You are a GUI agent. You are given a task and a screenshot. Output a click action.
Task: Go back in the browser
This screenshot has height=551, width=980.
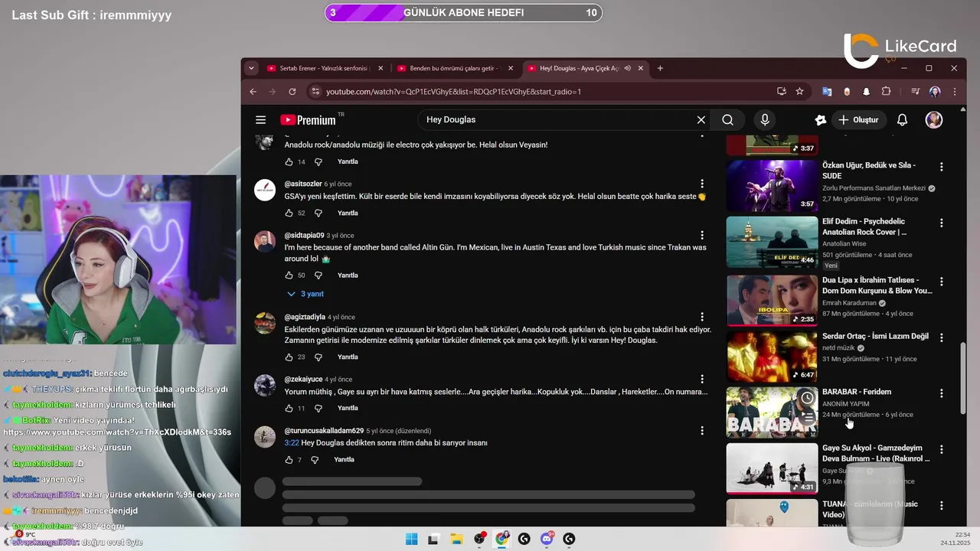point(253,91)
